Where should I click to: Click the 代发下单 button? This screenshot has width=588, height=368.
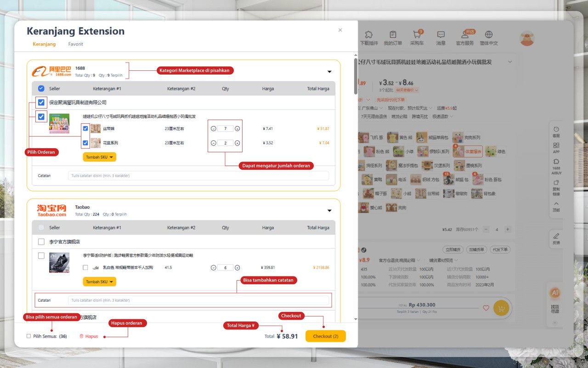500,250
